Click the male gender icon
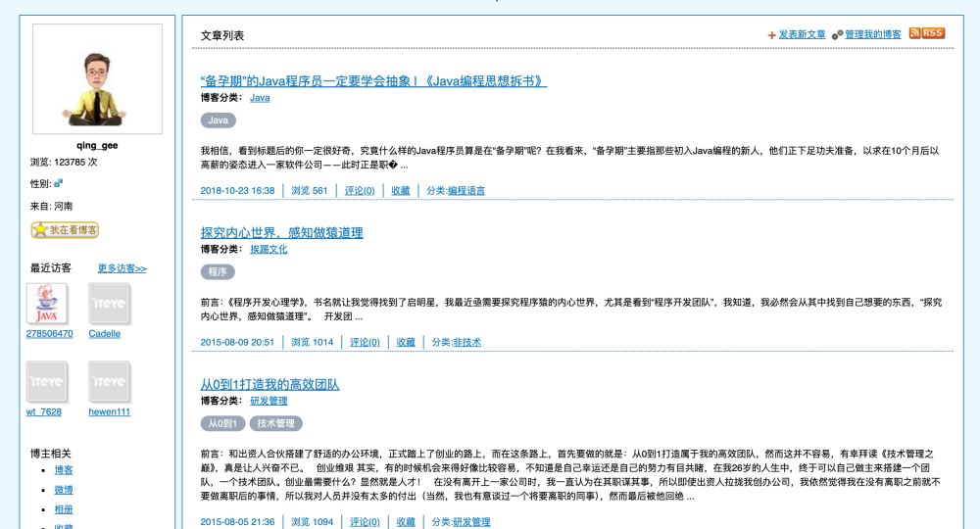The image size is (980, 529). pyautogui.click(x=59, y=183)
